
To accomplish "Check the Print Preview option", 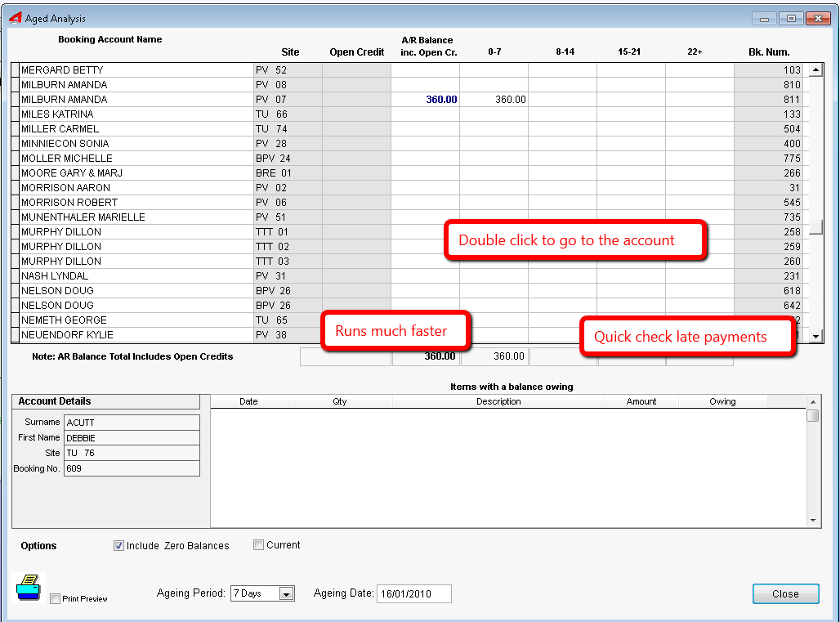I will pos(56,599).
